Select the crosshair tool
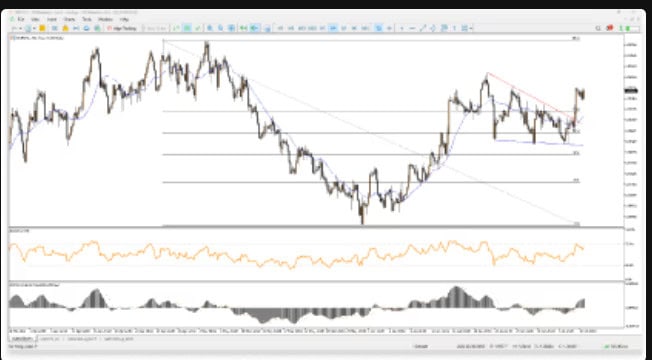652x360 pixels. pos(389,28)
